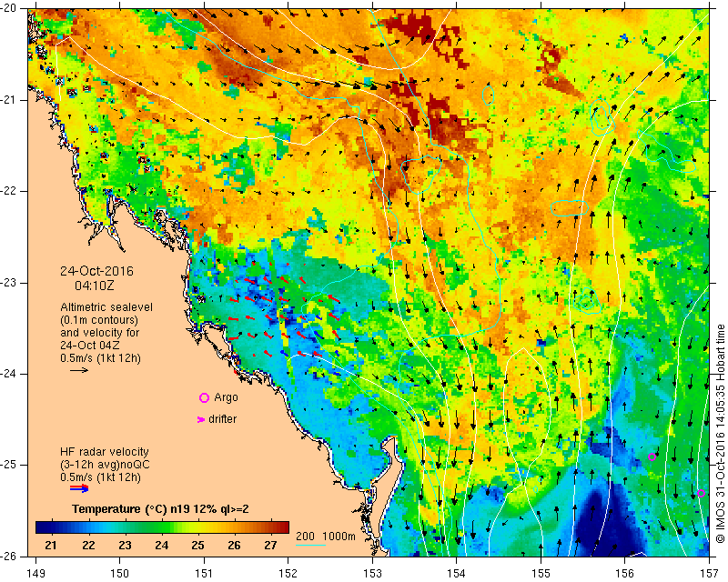Click the latitude axis label -23

9,282
